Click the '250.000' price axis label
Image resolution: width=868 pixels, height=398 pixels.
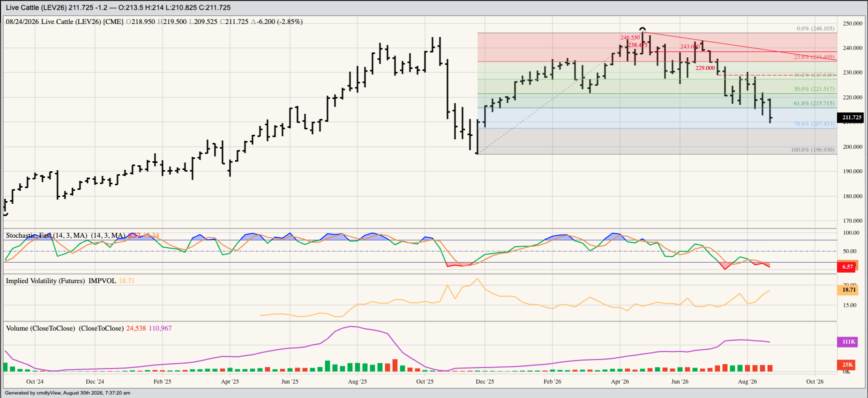(852, 23)
